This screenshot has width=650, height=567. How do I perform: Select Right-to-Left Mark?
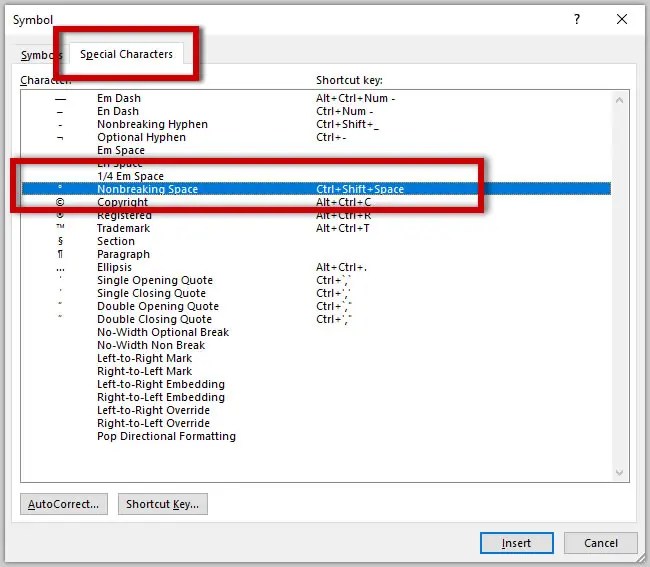point(316,371)
